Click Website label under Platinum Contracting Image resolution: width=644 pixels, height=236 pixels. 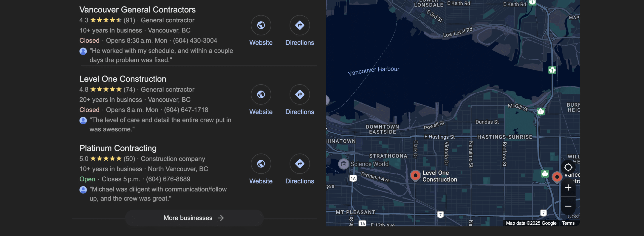[261, 181]
